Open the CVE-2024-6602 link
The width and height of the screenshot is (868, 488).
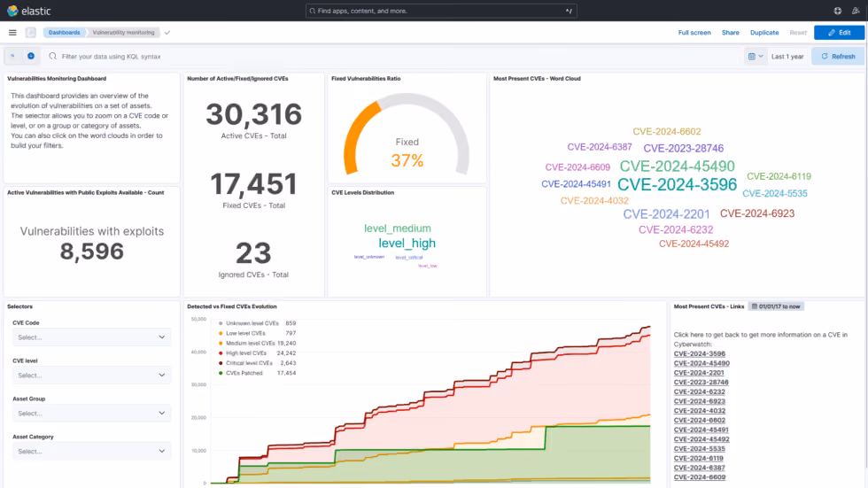pos(699,420)
